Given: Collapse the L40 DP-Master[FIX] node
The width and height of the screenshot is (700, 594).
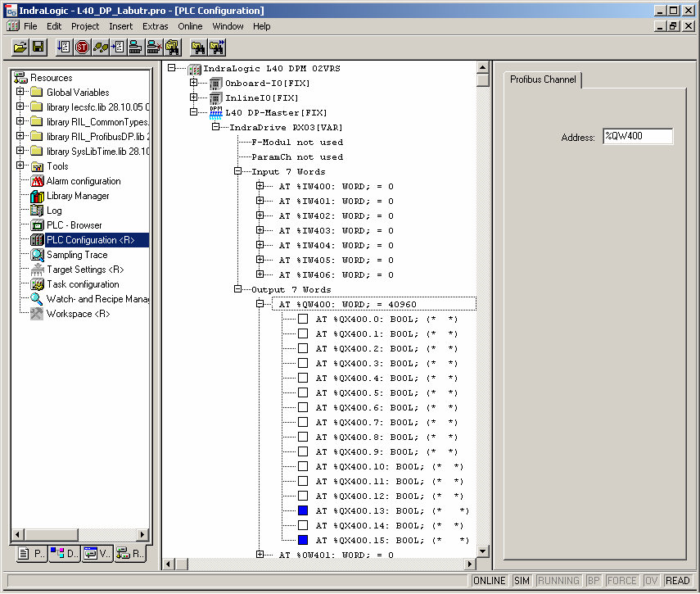Looking at the screenshot, I should click(193, 111).
